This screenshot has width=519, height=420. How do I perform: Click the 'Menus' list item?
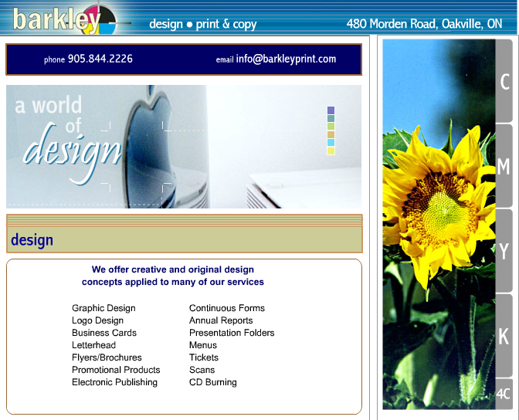point(203,345)
